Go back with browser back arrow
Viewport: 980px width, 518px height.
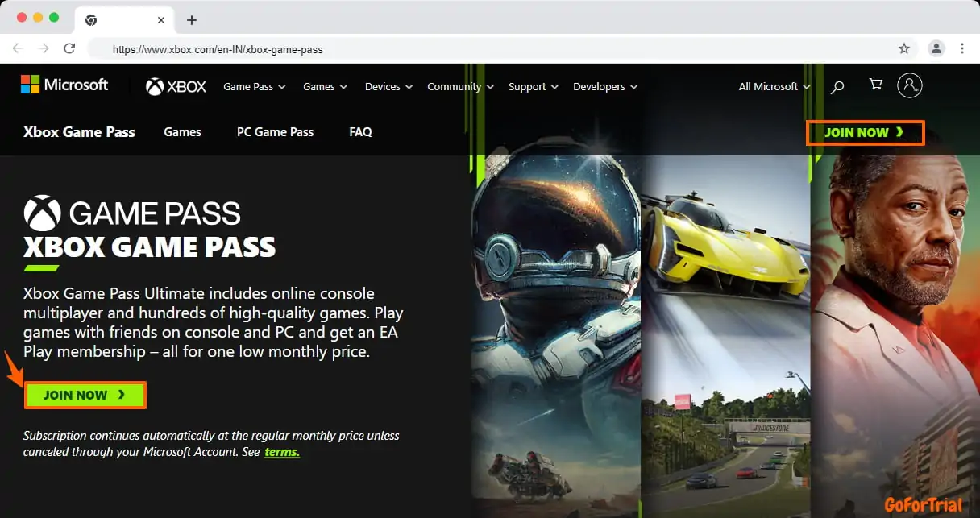19,48
